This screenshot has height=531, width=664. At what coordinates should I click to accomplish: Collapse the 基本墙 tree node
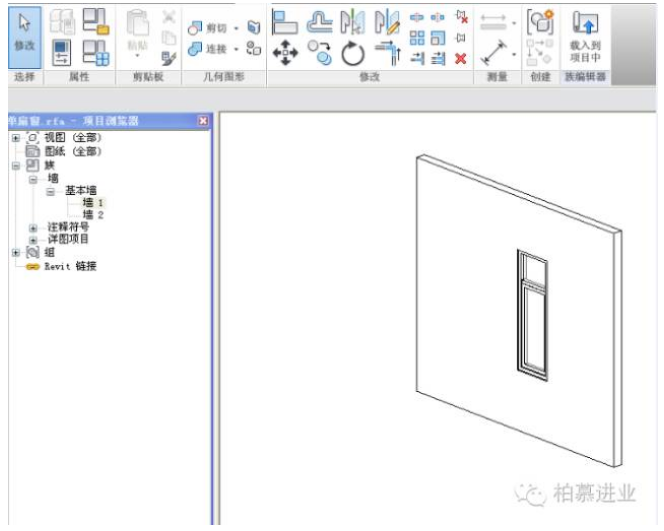click(50, 192)
